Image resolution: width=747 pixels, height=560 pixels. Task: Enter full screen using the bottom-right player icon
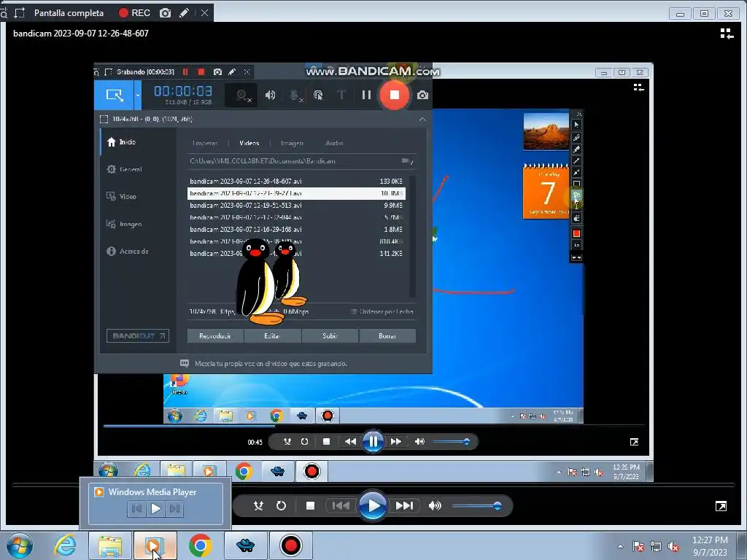click(721, 506)
